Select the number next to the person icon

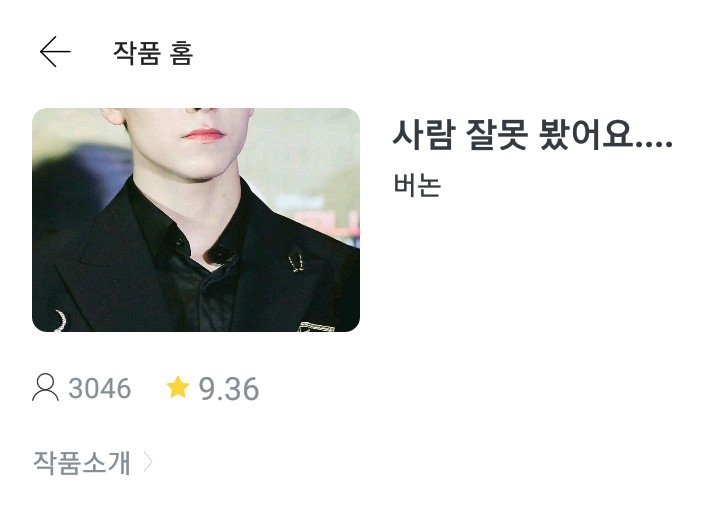click(100, 388)
